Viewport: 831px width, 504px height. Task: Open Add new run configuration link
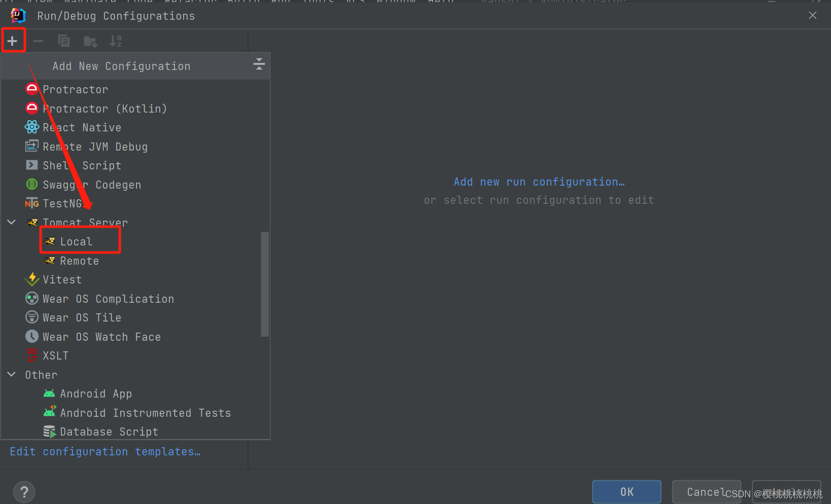click(x=539, y=182)
